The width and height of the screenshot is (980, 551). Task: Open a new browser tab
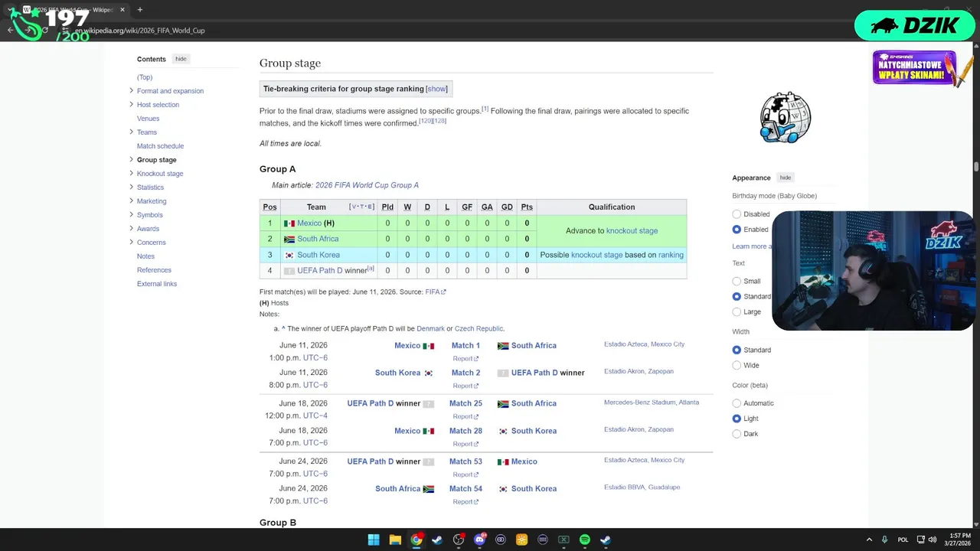(139, 10)
